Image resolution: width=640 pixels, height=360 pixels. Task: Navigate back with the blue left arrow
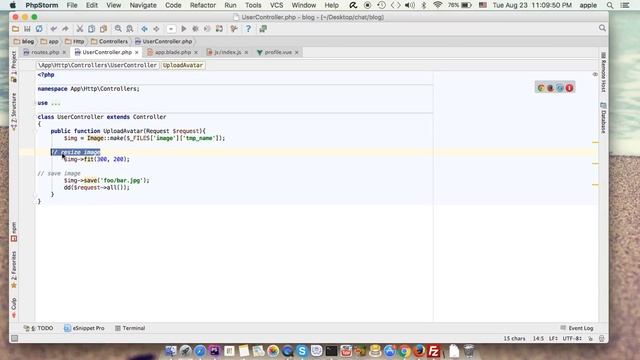click(144, 29)
